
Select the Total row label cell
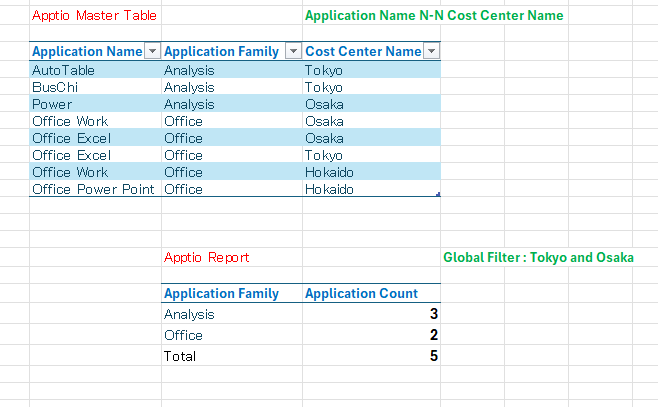pos(180,356)
